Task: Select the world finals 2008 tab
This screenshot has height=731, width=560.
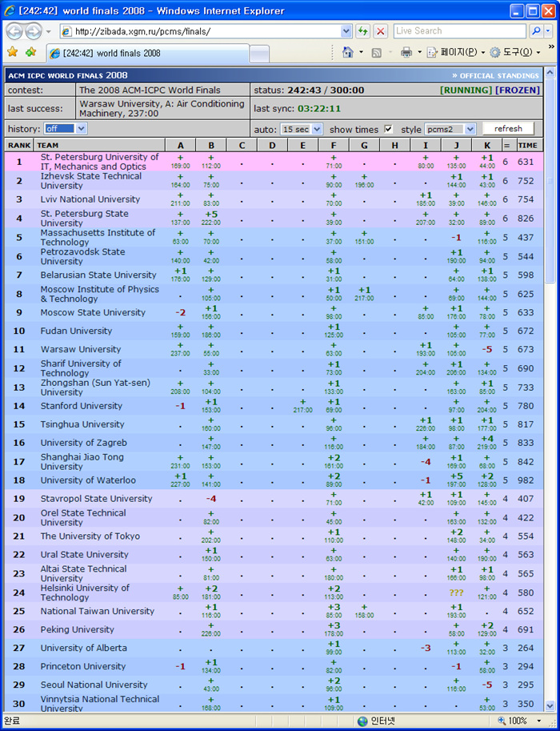Action: tap(148, 53)
